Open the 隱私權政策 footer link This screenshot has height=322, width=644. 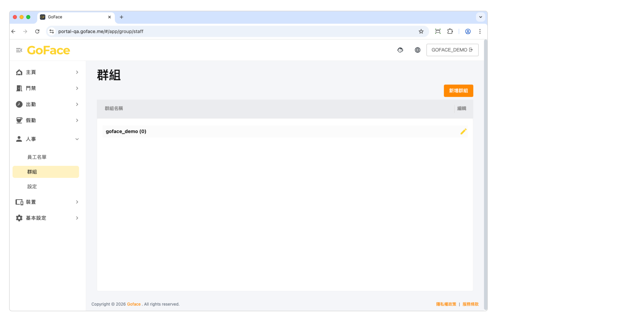coord(446,304)
